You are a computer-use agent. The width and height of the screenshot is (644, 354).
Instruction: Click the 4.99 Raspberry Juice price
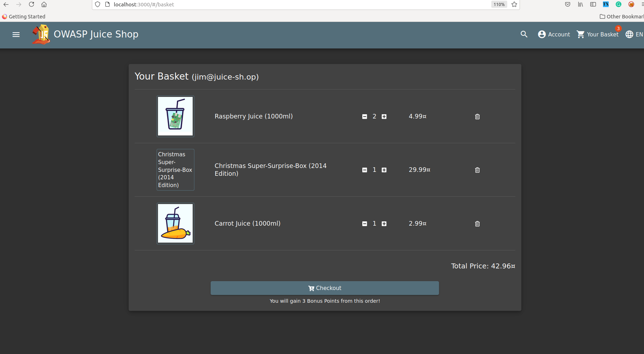click(417, 116)
